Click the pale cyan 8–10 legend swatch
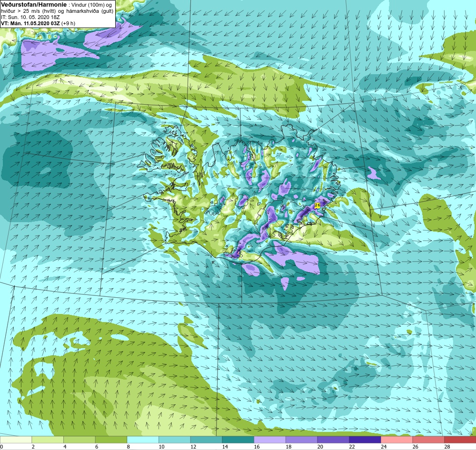 coord(143,440)
